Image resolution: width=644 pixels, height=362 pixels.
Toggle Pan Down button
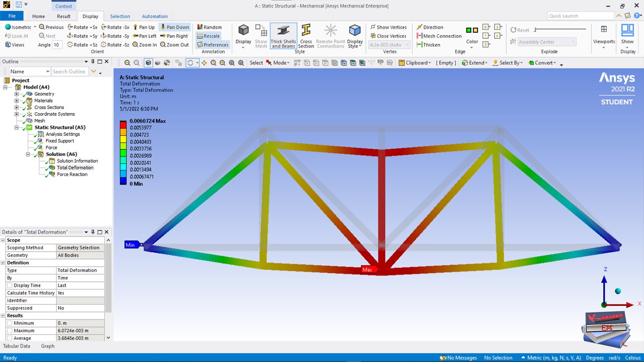[x=174, y=27]
